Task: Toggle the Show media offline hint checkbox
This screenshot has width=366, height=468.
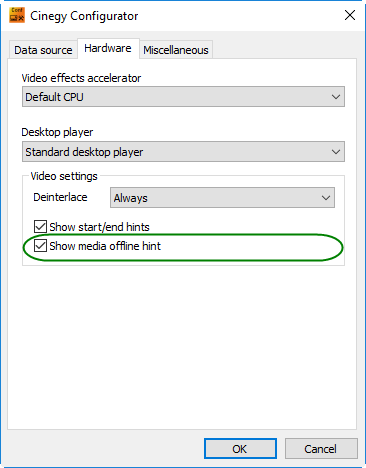Action: (x=40, y=246)
